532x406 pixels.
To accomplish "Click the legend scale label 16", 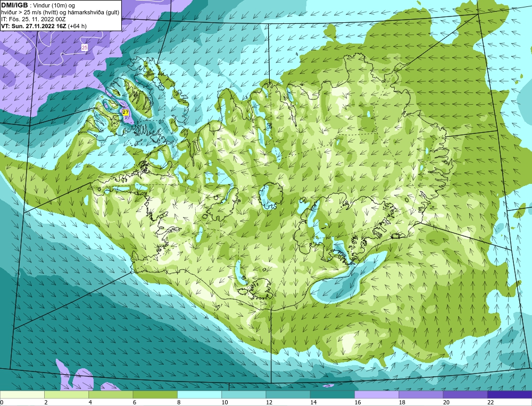I will [x=358, y=403].
